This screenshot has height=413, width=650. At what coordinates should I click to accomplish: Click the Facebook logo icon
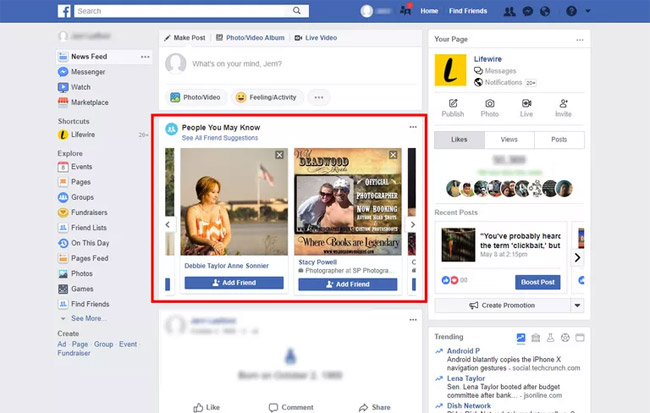[x=64, y=11]
